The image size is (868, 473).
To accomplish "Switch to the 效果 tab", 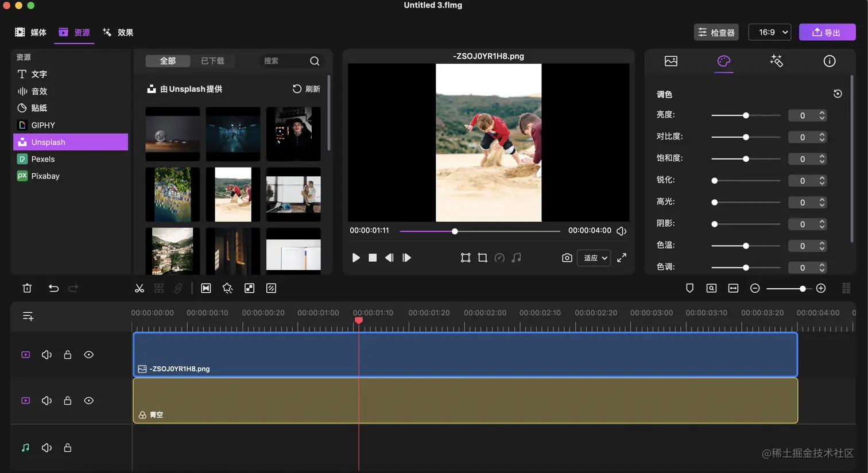I will [118, 32].
